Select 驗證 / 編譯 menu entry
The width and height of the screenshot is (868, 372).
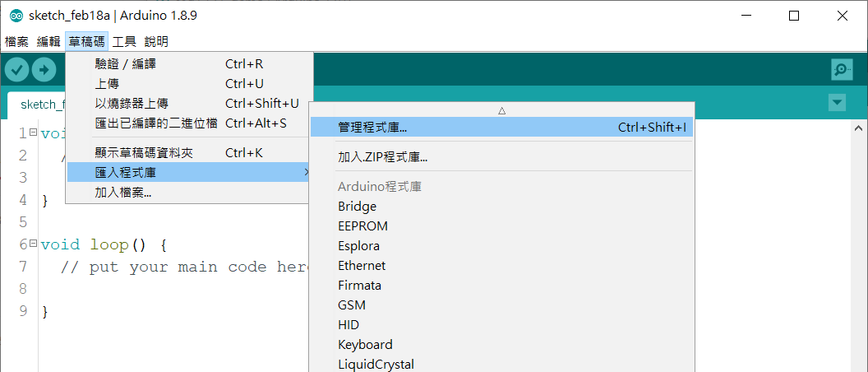(x=189, y=63)
